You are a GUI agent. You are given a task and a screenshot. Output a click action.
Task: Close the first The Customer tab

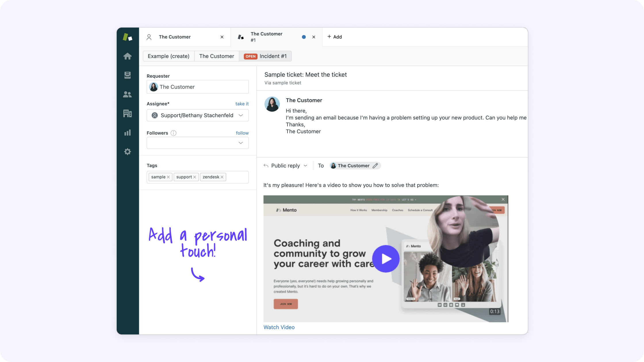click(x=222, y=37)
